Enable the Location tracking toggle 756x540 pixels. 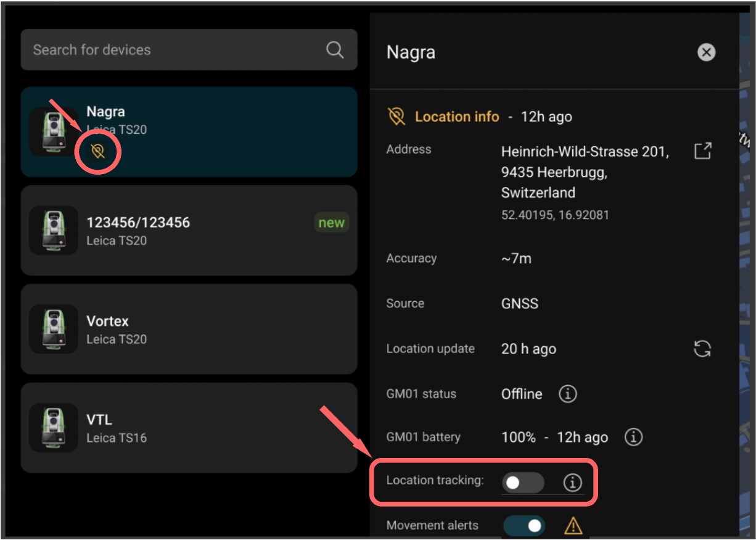tap(522, 482)
